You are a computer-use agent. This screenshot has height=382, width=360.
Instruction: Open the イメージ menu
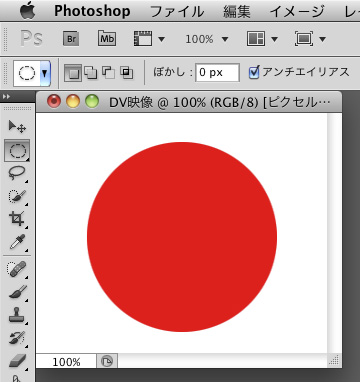coord(297,12)
